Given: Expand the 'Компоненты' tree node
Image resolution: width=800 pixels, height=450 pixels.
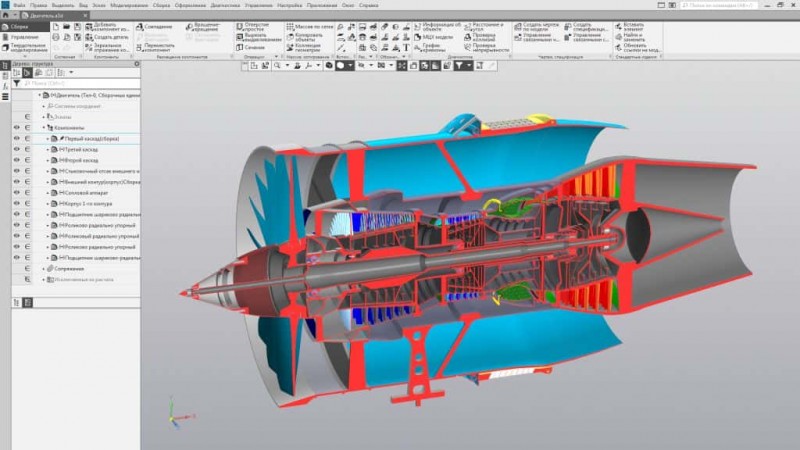Looking at the screenshot, I should click(x=43, y=127).
